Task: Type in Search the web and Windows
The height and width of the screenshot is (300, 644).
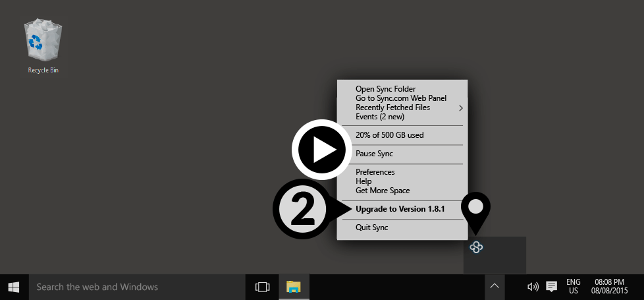Action: point(132,287)
